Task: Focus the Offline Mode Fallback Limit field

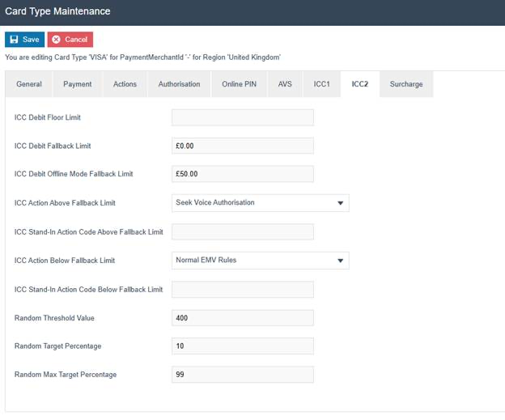Action: (242, 174)
